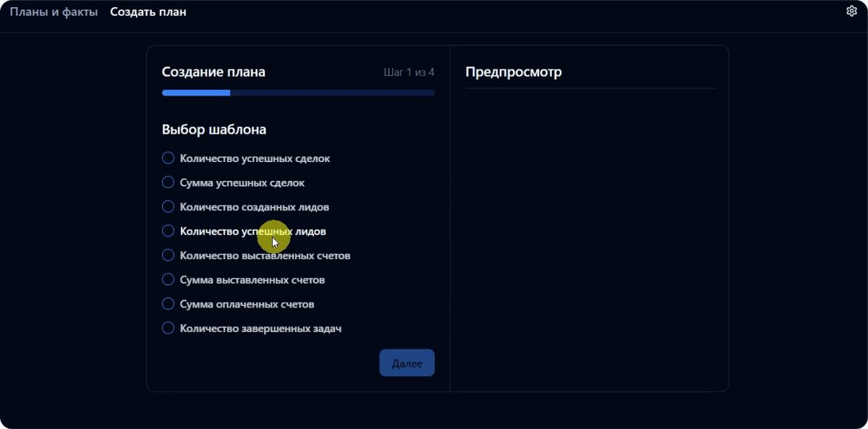Image resolution: width=868 pixels, height=429 pixels.
Task: Select «Сумма выставленных счетов» radio button
Action: pos(168,279)
